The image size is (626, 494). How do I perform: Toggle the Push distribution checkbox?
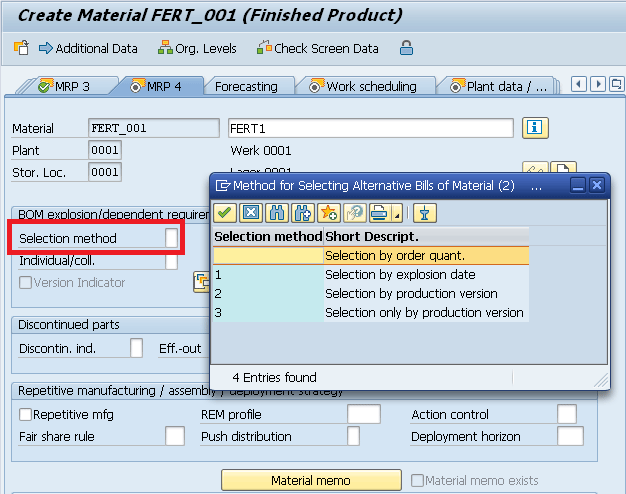coord(353,436)
